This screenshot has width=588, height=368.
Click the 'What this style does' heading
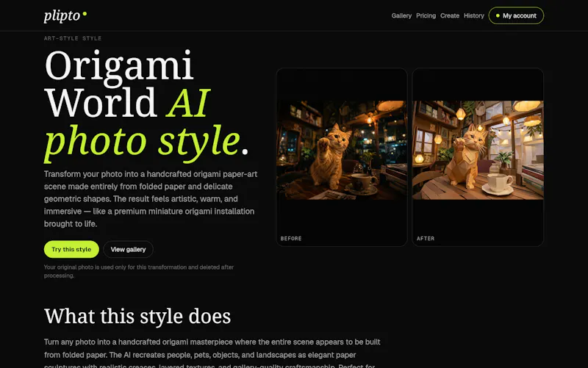click(x=137, y=316)
